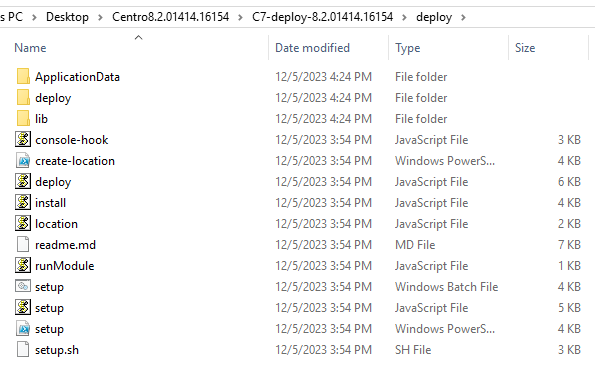Expand the chevron after Desktop breadcrumb
The image size is (595, 373).
coord(100,17)
